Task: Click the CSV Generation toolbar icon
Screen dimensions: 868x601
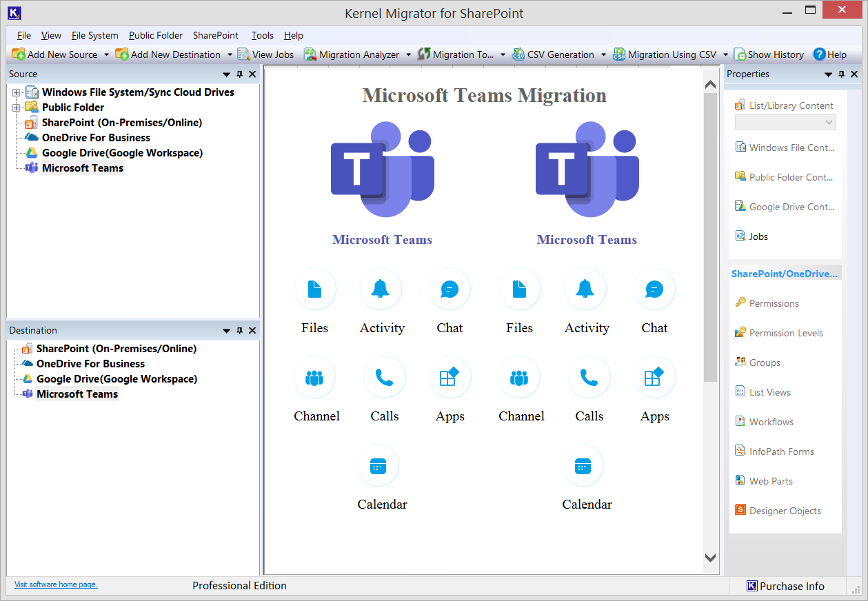Action: coord(518,54)
